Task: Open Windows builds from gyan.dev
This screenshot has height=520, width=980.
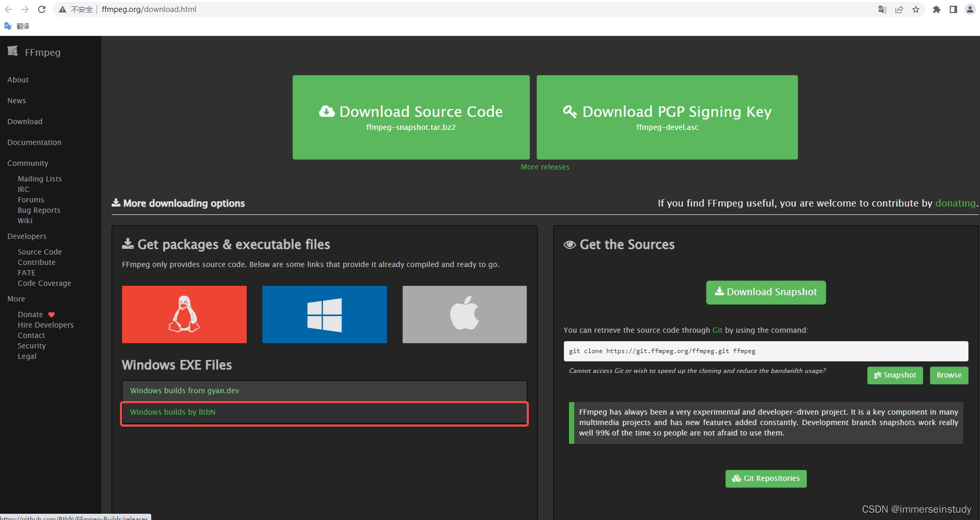Action: [x=185, y=391]
